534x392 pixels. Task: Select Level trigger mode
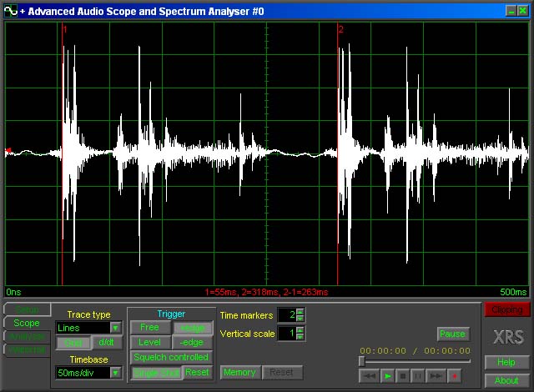tap(150, 342)
